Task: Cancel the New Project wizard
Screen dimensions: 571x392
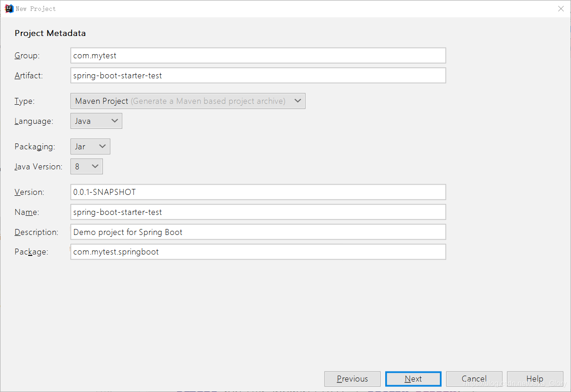Action: (474, 379)
